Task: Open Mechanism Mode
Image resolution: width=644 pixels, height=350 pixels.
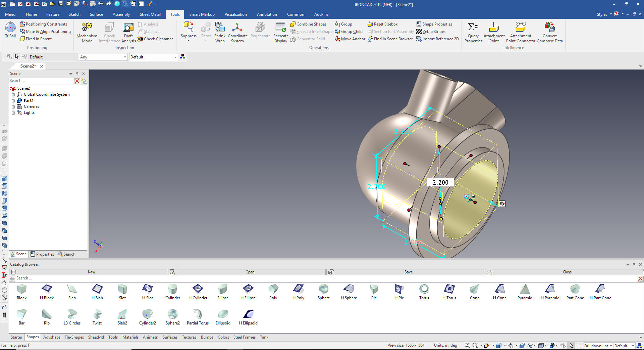Action: click(87, 32)
